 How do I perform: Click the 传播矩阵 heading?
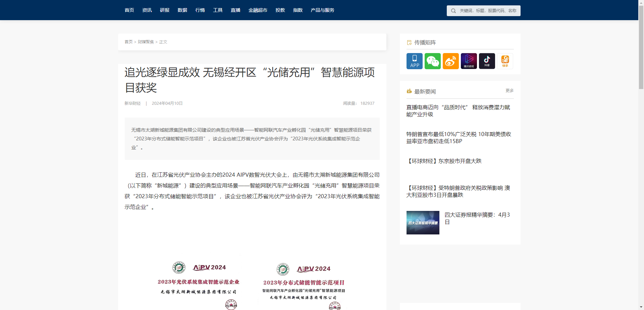click(425, 43)
